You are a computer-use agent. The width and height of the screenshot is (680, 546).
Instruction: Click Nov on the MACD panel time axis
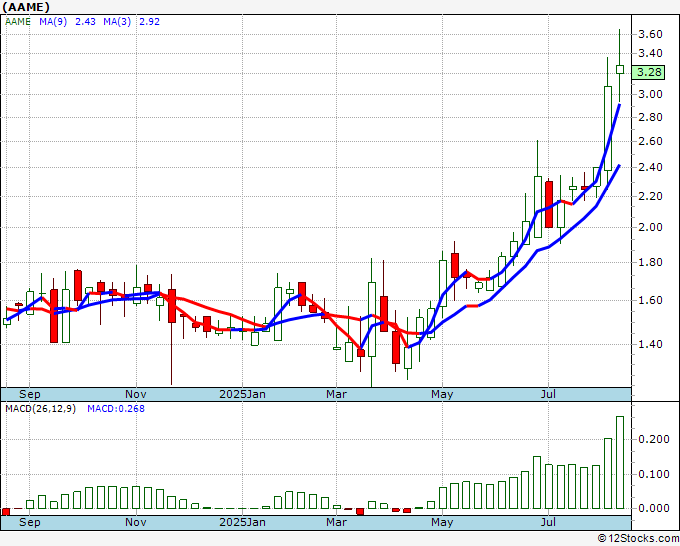[136, 522]
